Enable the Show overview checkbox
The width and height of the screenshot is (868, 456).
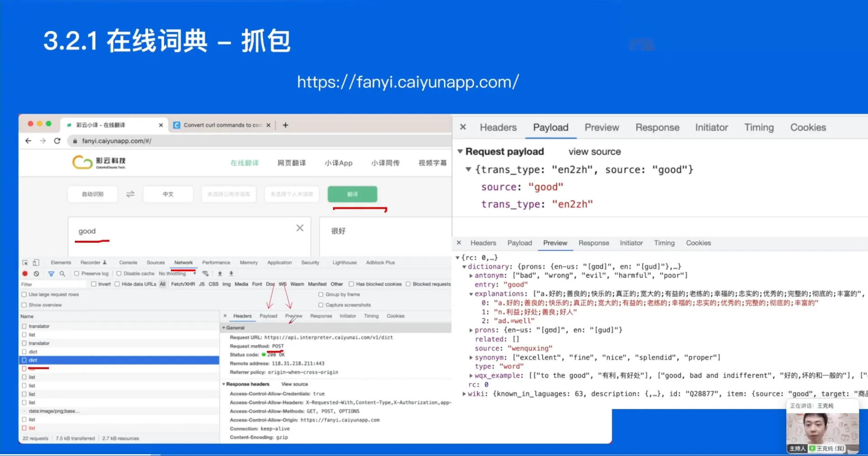24,305
